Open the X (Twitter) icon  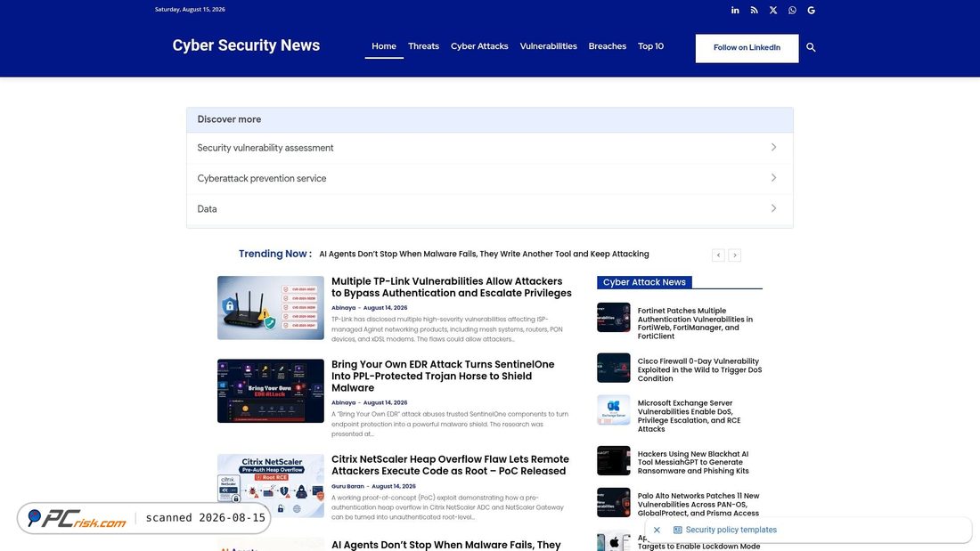[773, 10]
